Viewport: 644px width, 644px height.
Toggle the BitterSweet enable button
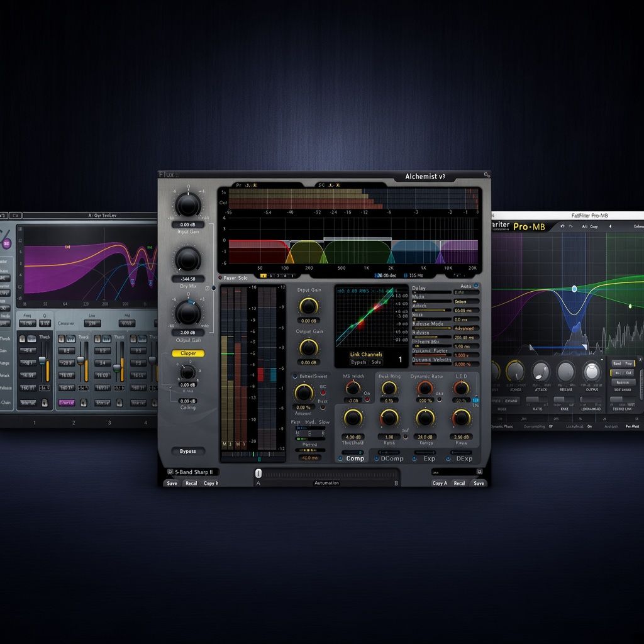(295, 376)
